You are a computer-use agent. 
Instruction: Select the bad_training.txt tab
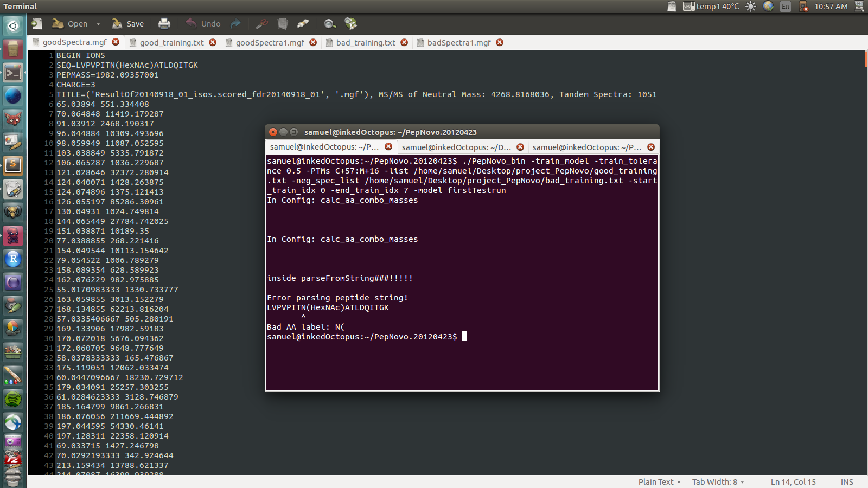click(x=366, y=43)
